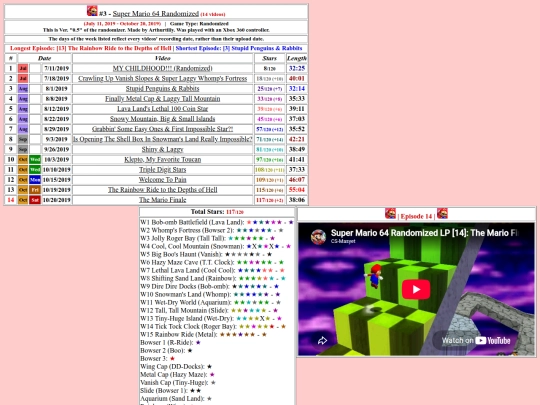Click the red Bowser 3 star
The height and width of the screenshot is (405, 540).
173,359
